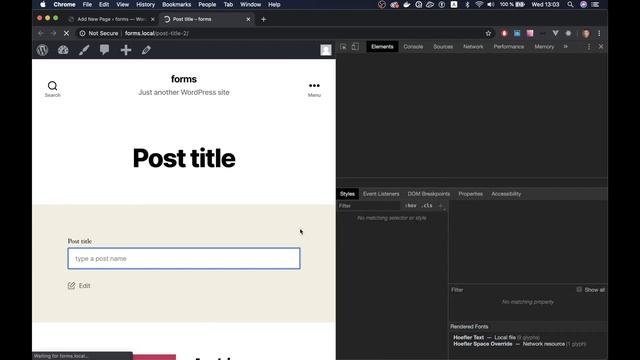Open the Comments bubble in admin bar
The width and height of the screenshot is (640, 360).
coord(104,50)
